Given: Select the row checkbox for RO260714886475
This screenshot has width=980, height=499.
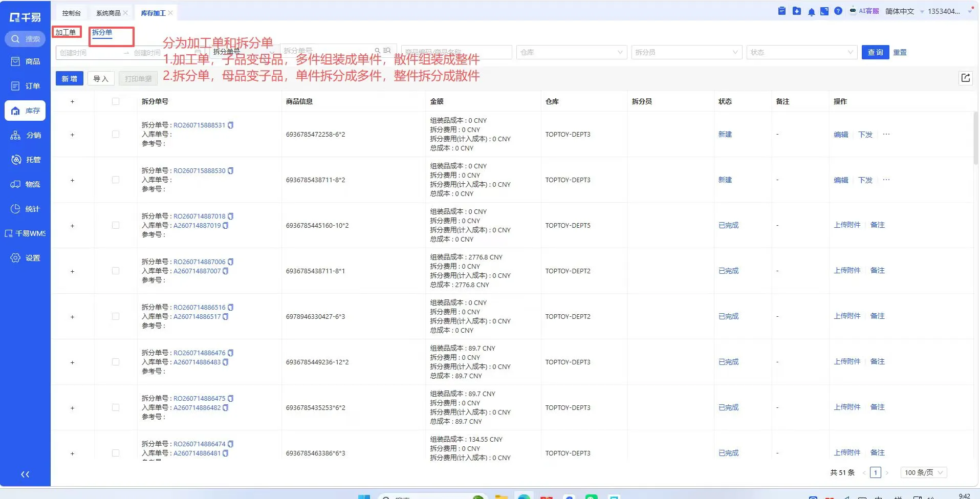Looking at the screenshot, I should click(116, 407).
